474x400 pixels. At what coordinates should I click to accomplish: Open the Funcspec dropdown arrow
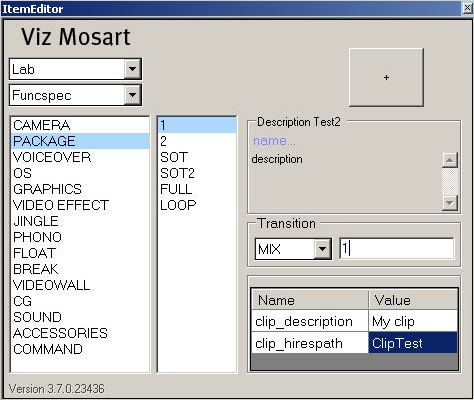(132, 95)
